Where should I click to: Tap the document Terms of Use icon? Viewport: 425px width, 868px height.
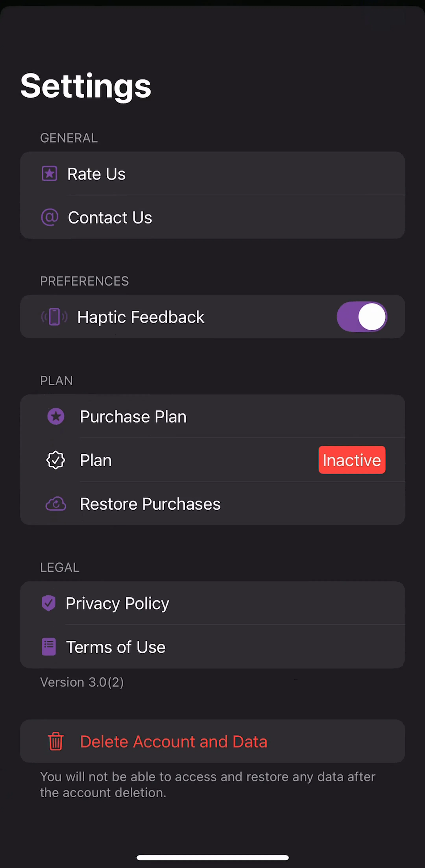pyautogui.click(x=49, y=647)
